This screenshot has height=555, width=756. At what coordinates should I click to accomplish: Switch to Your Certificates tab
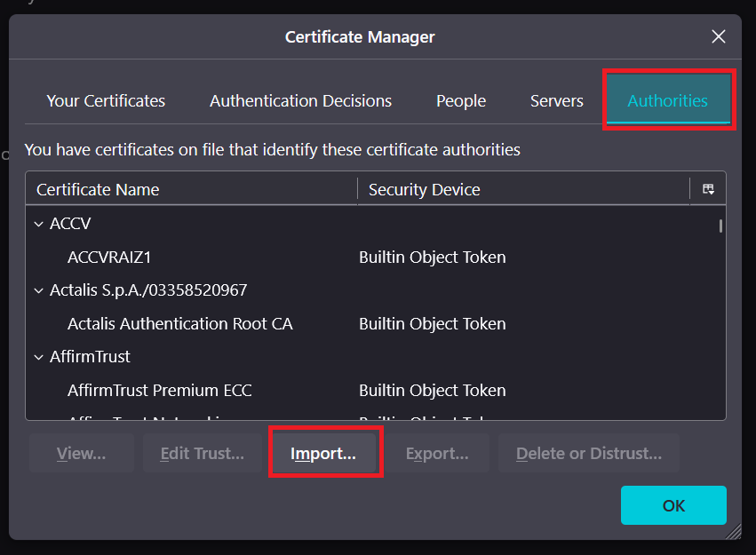106,101
